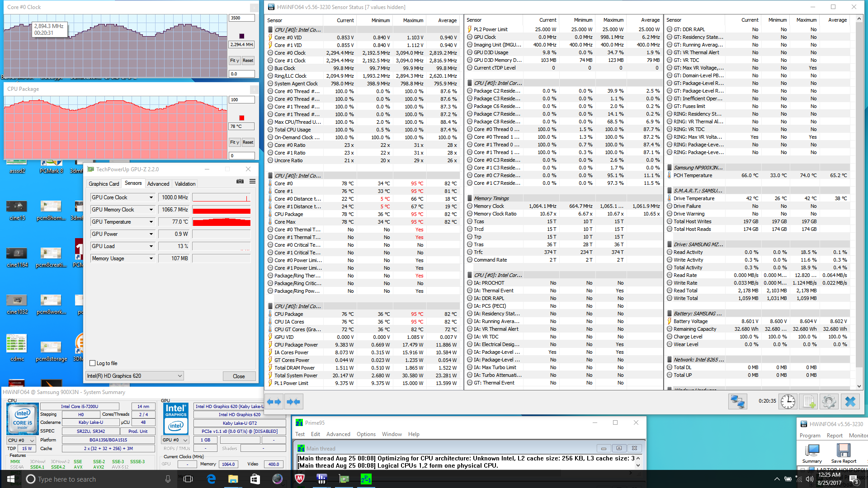This screenshot has width=868, height=488.
Task: Click Reset in the Core #0 Clock graph
Action: click(248, 61)
